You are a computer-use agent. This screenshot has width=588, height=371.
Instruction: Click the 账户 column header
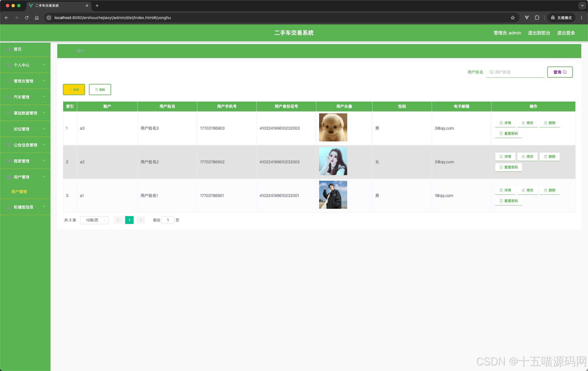[x=107, y=106]
